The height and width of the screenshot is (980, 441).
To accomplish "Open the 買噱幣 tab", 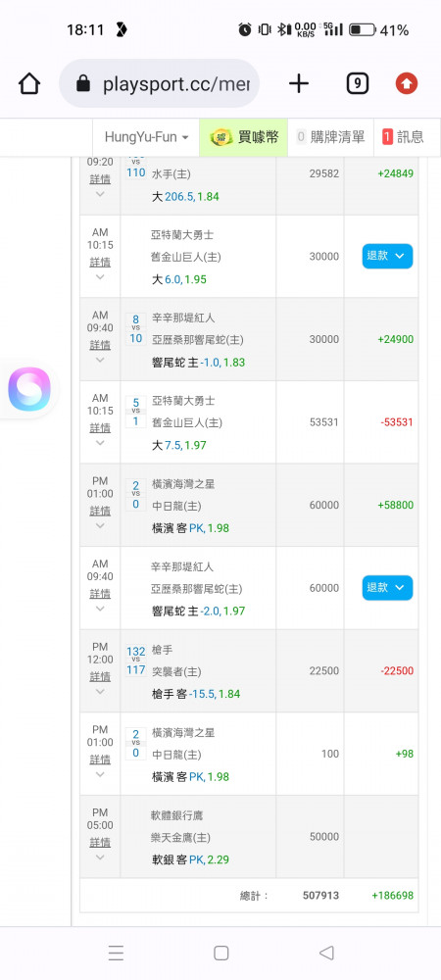I will [x=244, y=137].
